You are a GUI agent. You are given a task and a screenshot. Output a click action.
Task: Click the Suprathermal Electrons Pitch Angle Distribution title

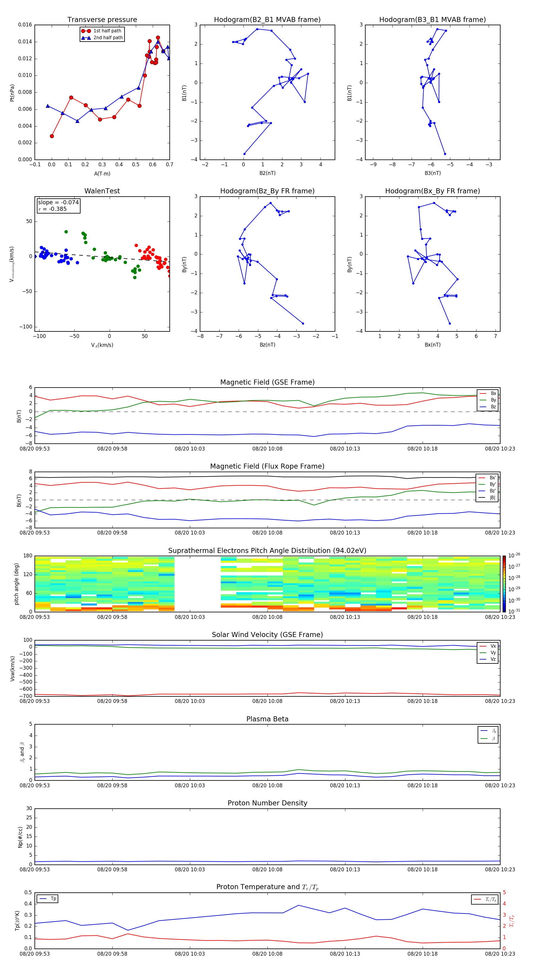267,551
